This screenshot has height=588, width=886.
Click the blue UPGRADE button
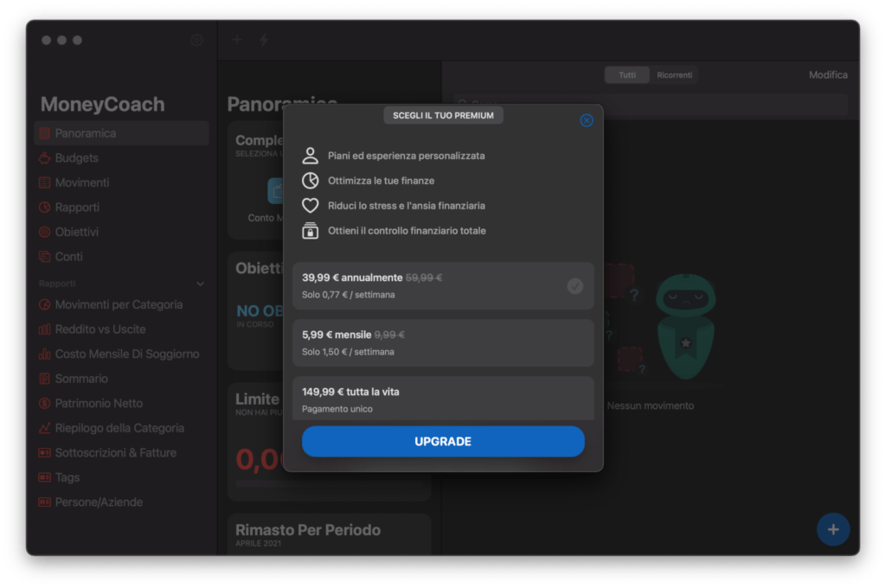pyautogui.click(x=443, y=441)
